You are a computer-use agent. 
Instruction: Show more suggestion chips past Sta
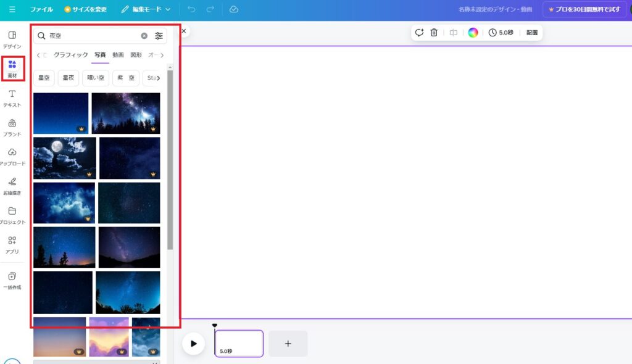[x=159, y=78]
